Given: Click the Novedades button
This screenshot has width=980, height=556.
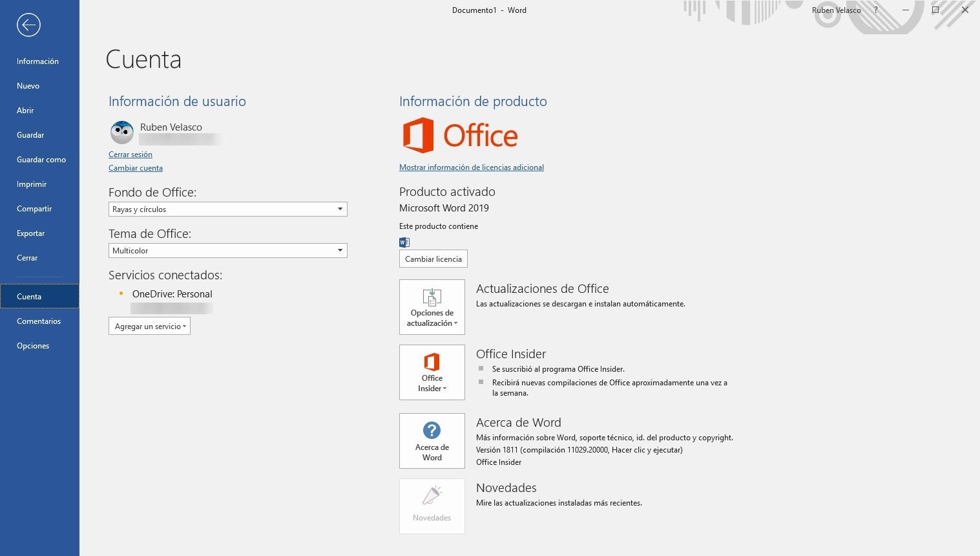Looking at the screenshot, I should [x=432, y=506].
